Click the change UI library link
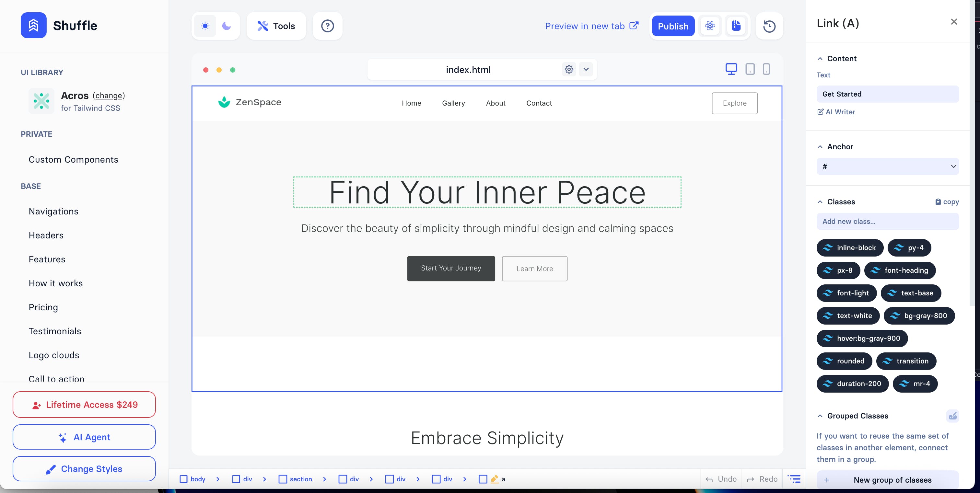Viewport: 980px width, 493px height. 109,96
